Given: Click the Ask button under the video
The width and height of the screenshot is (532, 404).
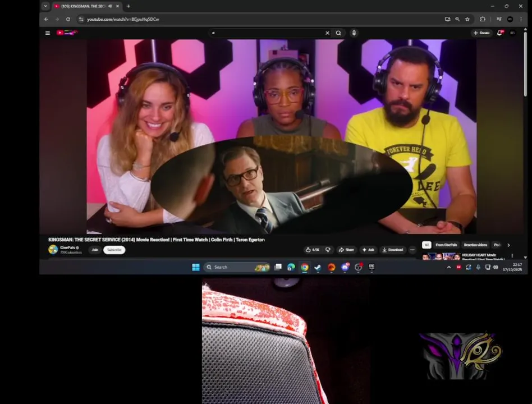Looking at the screenshot, I should click(368, 250).
